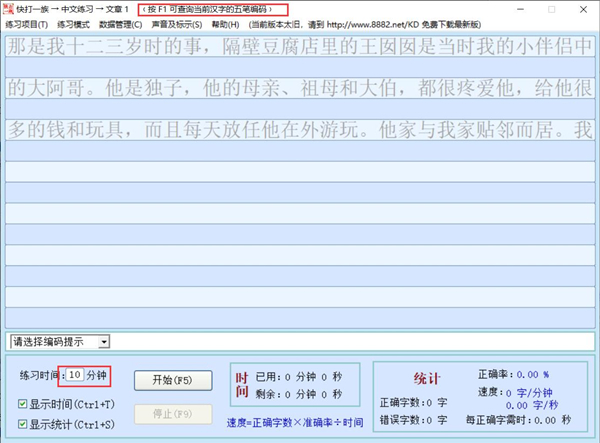Viewport: 600px width, 443px height.
Task: Click the 练习时间 minutes input field
Action: point(75,376)
